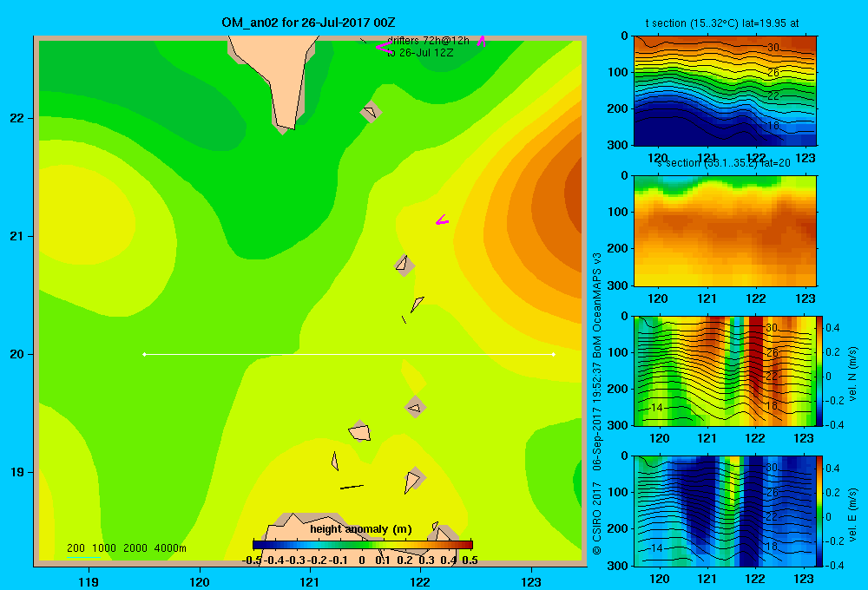This screenshot has height=590, width=868.
Task: Select the magenta drifter arrow at the map's top edge near 122.5E
Action: coord(482,41)
